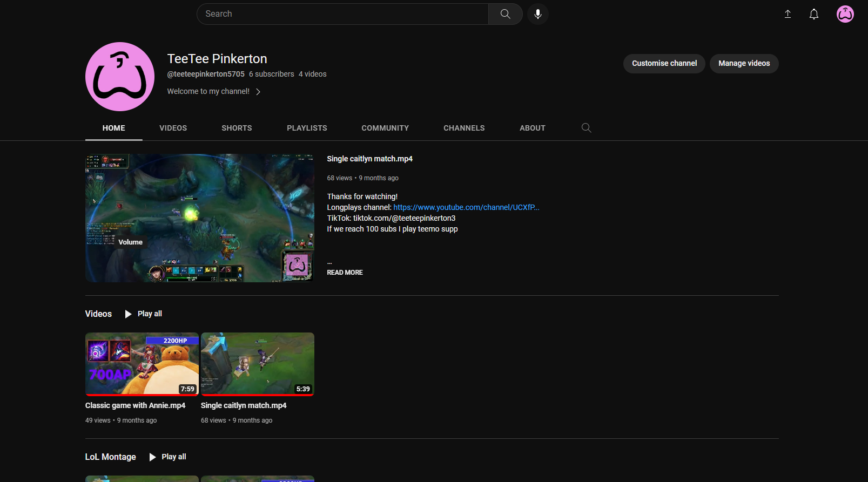Viewport: 868px width, 482px height.
Task: Switch to the PLAYLISTS tab
Action: (307, 128)
